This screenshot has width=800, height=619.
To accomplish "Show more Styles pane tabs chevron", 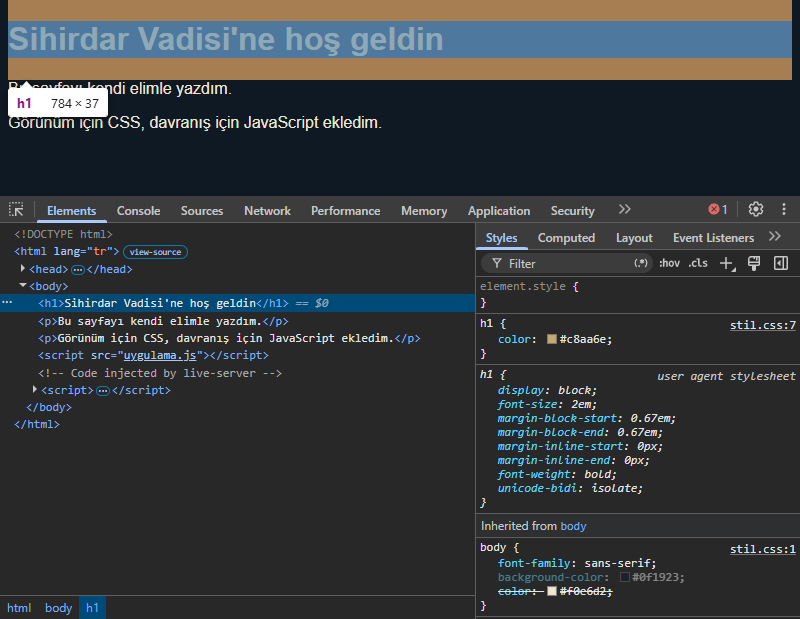I will tap(774, 237).
